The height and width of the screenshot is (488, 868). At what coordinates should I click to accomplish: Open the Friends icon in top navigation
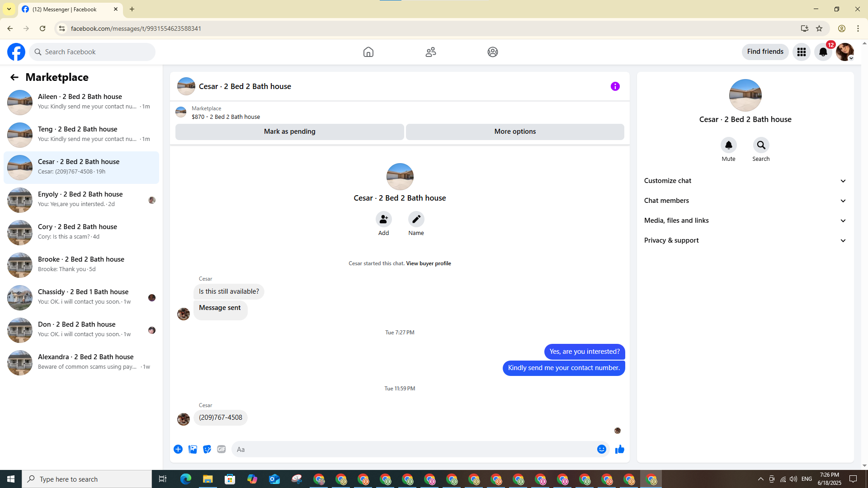(x=431, y=52)
